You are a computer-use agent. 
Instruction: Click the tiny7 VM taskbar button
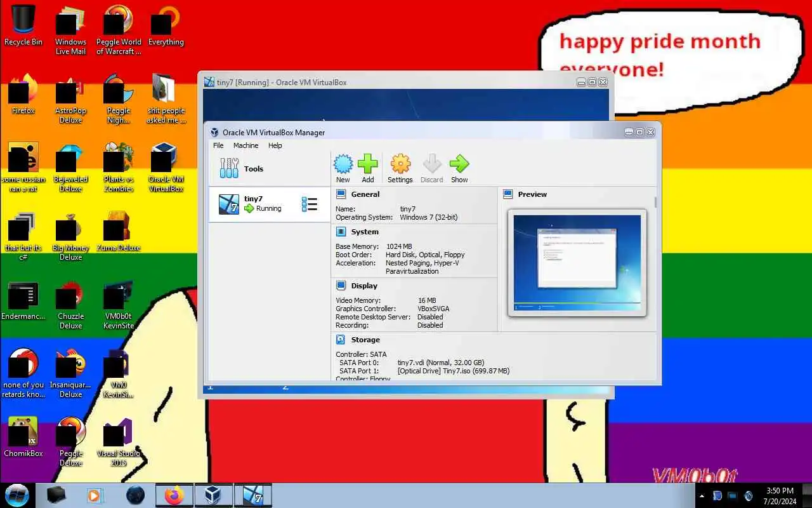click(252, 495)
